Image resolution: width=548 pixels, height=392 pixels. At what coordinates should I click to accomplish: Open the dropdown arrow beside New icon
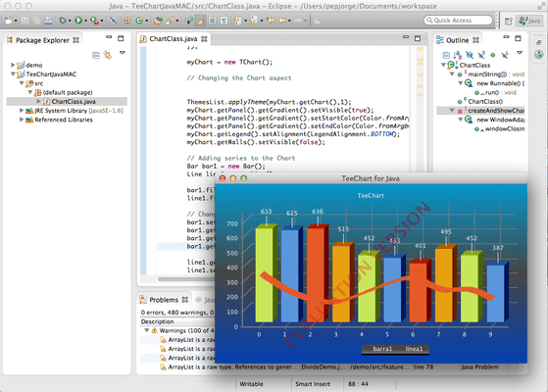tap(16, 21)
